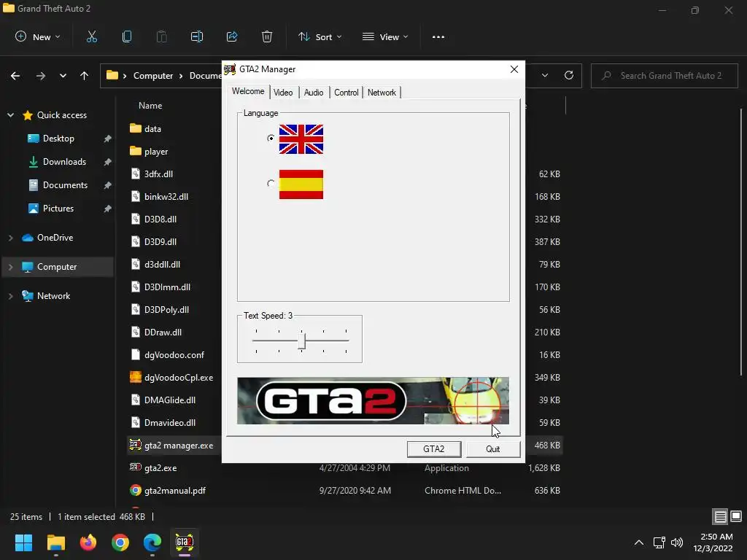This screenshot has width=747, height=560.
Task: Click the Union Jack flag image
Action: pyautogui.click(x=301, y=139)
